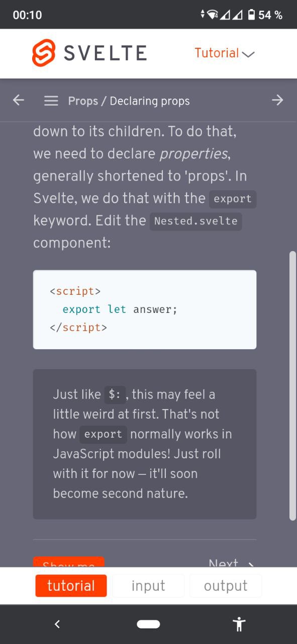297x644 pixels.
Task: Go to previous tutorial chapter arrow
Action: [19, 100]
